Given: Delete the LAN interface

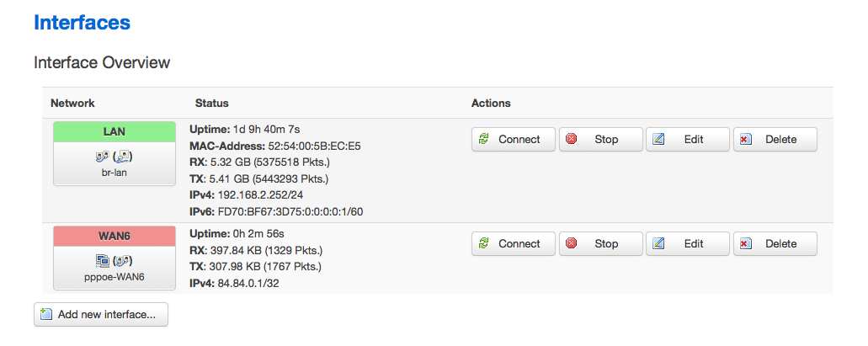Looking at the screenshot, I should click(x=775, y=139).
